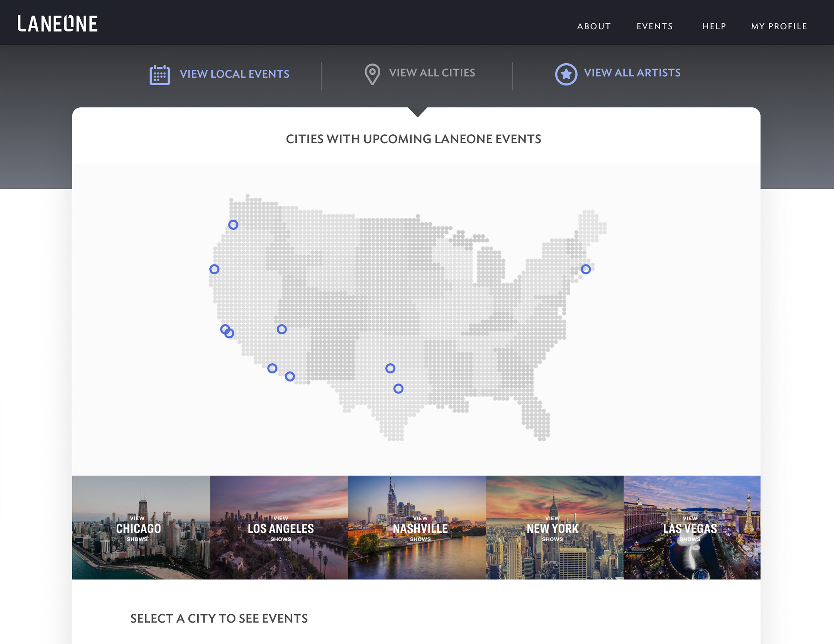Screen dimensions: 834x644
Task: Select the New York marker on the east coast
Action: point(586,269)
